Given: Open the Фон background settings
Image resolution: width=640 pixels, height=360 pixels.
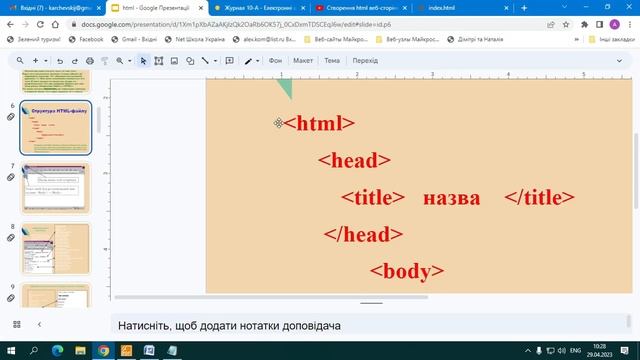Looking at the screenshot, I should pos(276,60).
